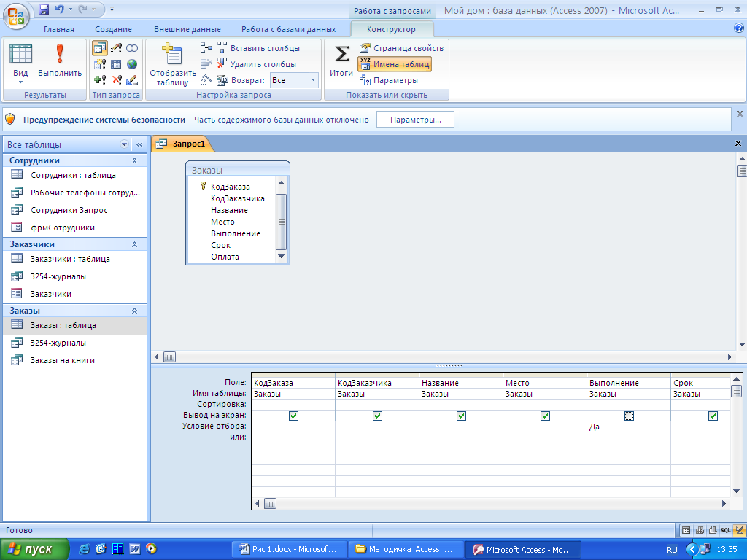Select Design view icon in status bar
Image resolution: width=747 pixels, height=560 pixels.
click(740, 530)
